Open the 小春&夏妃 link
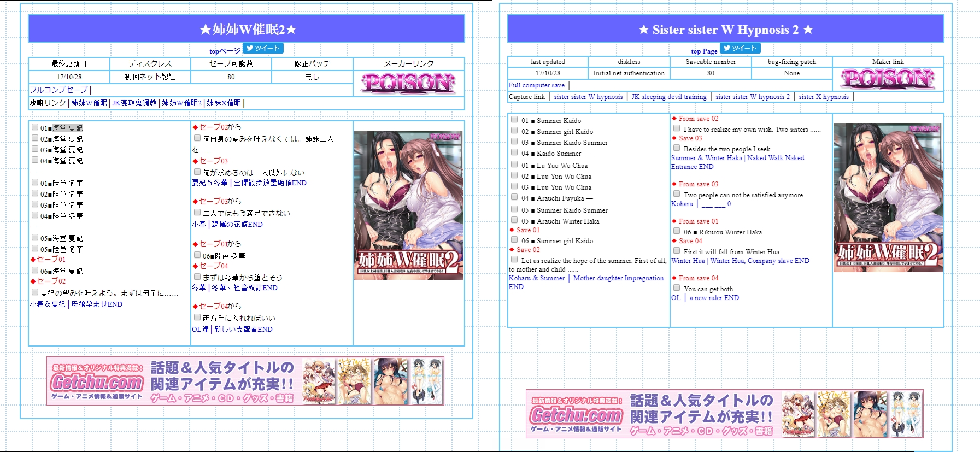This screenshot has width=980, height=452. click(x=48, y=304)
